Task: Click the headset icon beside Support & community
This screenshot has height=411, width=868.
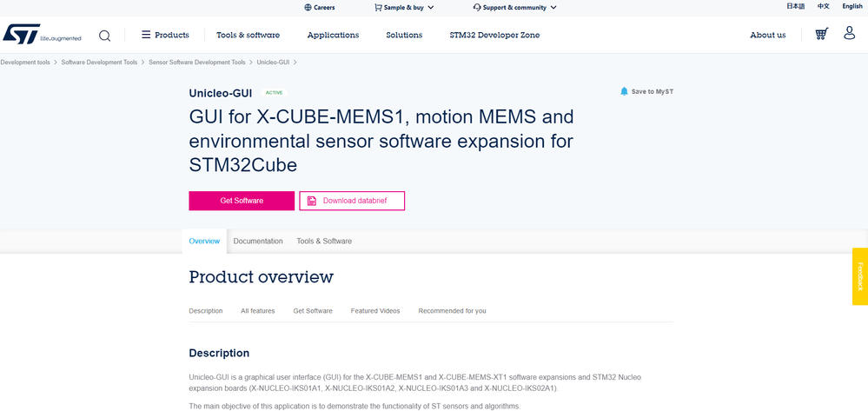Action: 477,8
